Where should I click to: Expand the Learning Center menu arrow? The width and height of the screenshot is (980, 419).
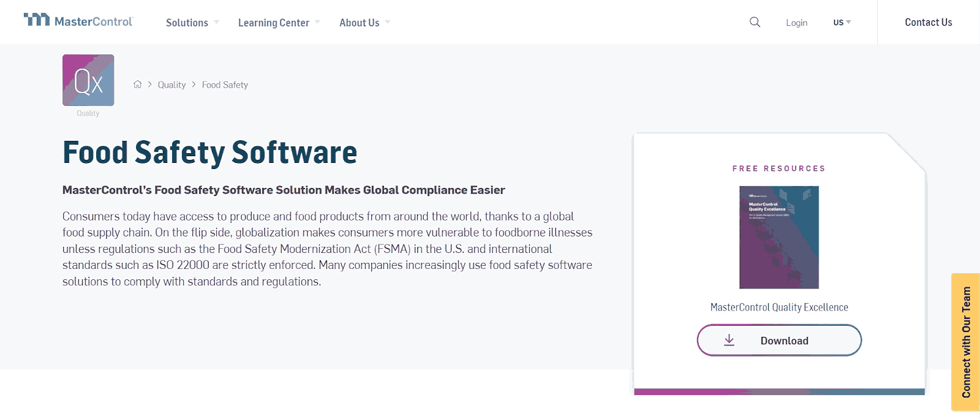click(317, 22)
